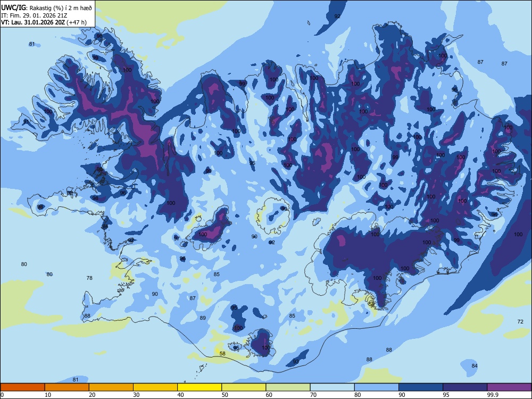Click the '95' legend tick label under colorbar
This screenshot has height=399, width=532.
tap(446, 395)
